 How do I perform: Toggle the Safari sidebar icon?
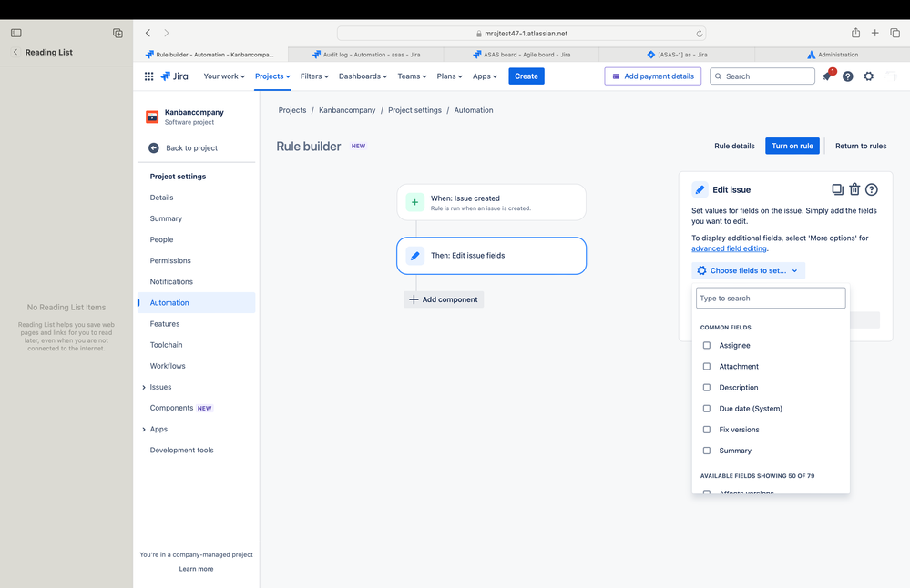pyautogui.click(x=16, y=33)
